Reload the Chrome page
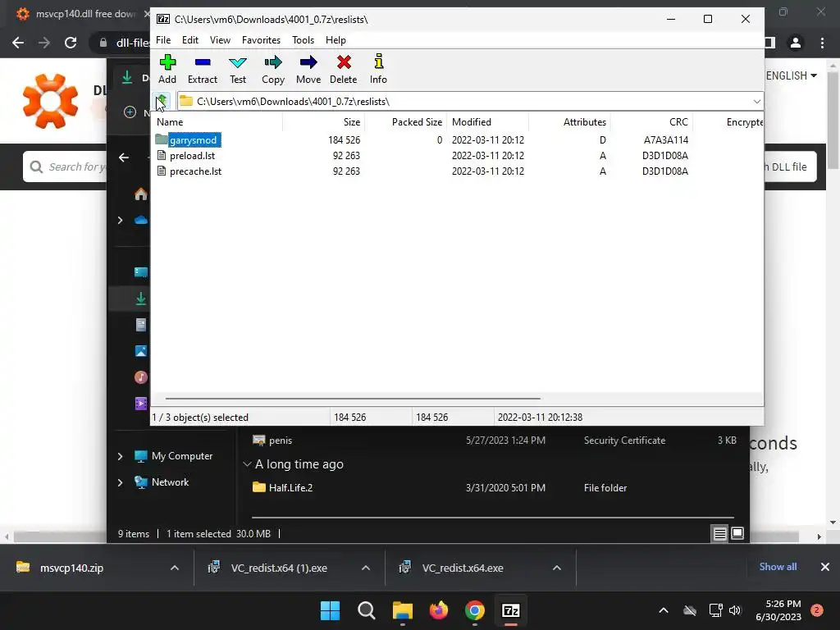 click(71, 43)
